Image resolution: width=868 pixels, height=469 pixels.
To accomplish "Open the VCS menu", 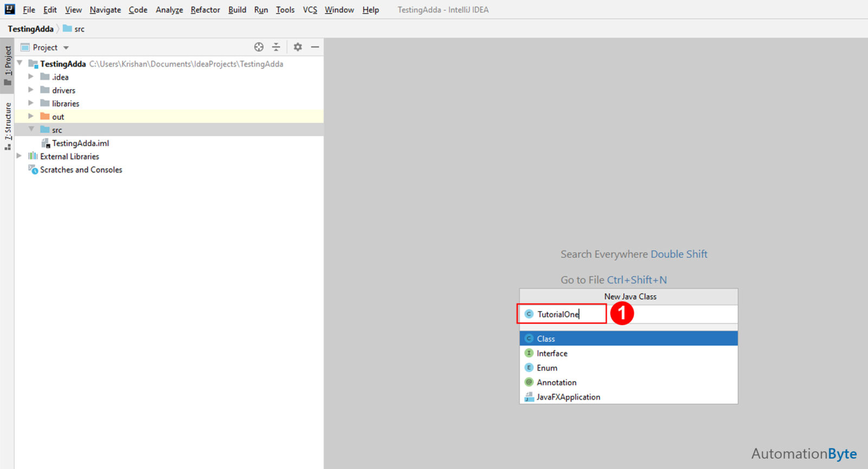I will click(x=310, y=10).
